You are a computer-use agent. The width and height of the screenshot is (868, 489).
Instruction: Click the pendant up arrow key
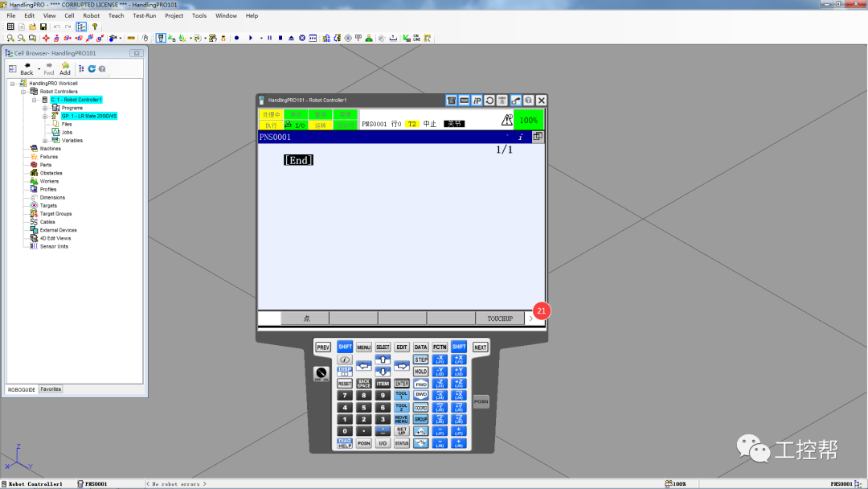(x=383, y=360)
